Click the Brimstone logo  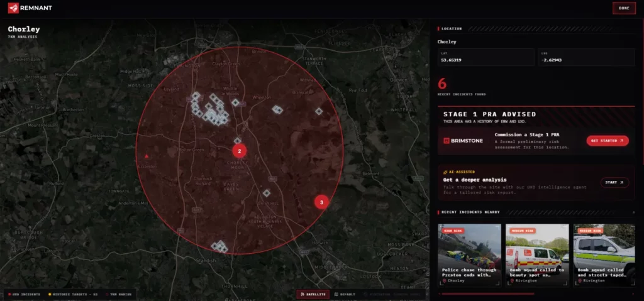[x=464, y=141]
